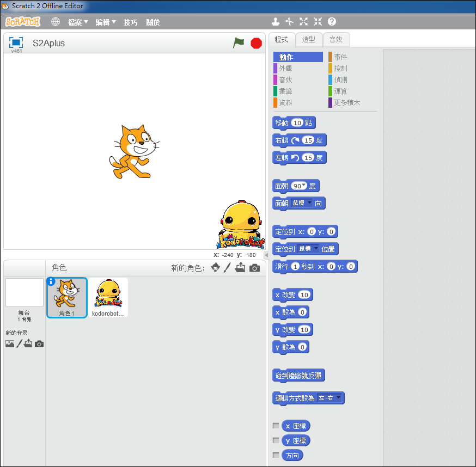476x467 pixels.
Task: Enable the x 座標 stage monitor checkbox
Action: pyautogui.click(x=276, y=426)
